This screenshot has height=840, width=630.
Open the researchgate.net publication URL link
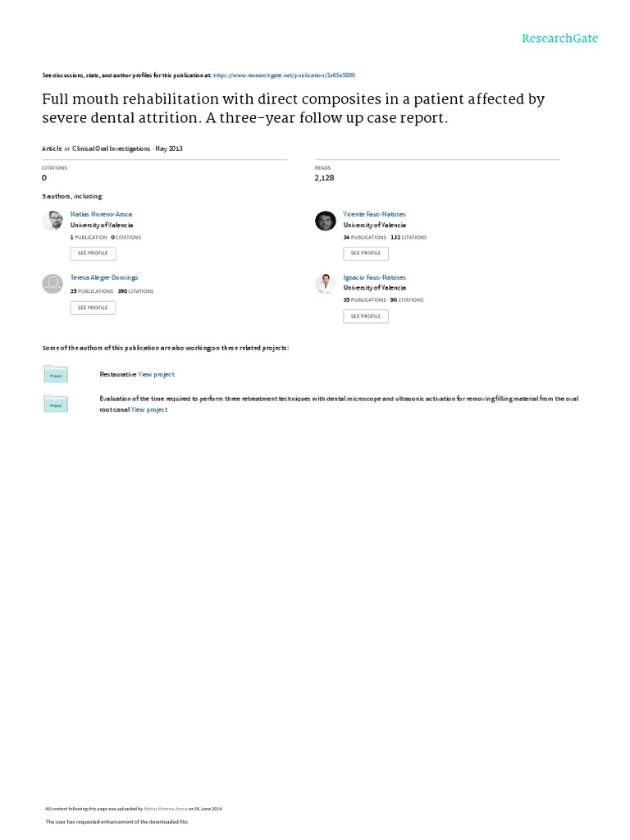point(284,75)
